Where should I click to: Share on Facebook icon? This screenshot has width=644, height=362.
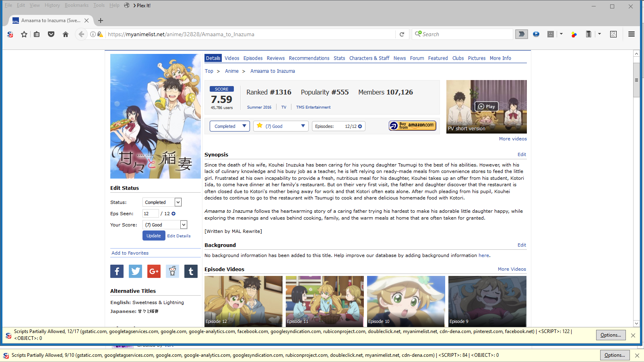[x=117, y=271]
